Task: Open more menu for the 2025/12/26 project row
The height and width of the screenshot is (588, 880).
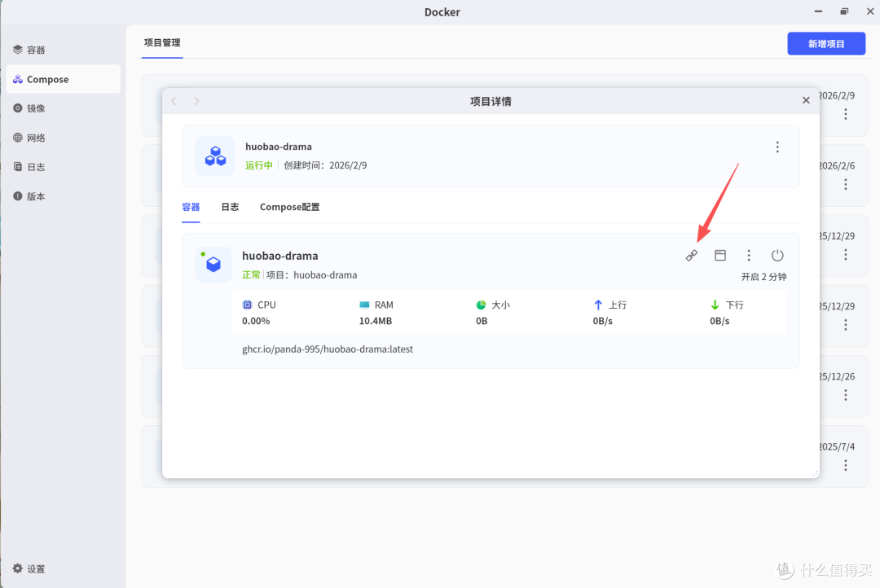Action: click(x=846, y=395)
